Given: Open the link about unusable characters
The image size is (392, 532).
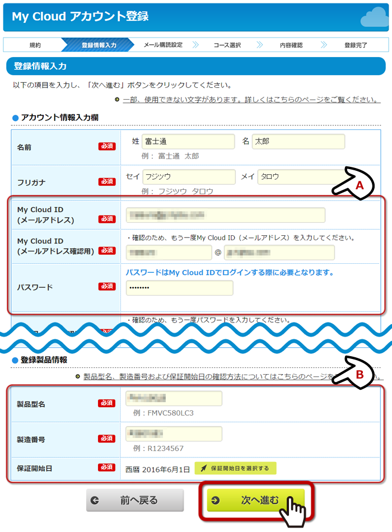Looking at the screenshot, I should coord(251,100).
